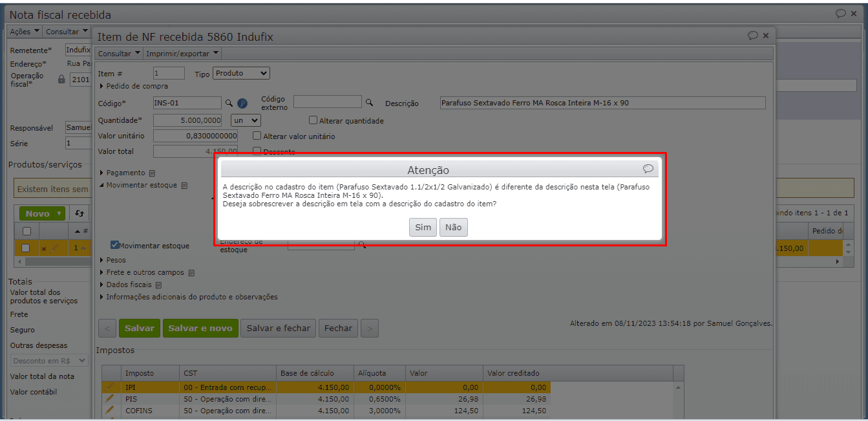Open unit dropdown showing un
This screenshot has width=868, height=421.
coord(246,120)
